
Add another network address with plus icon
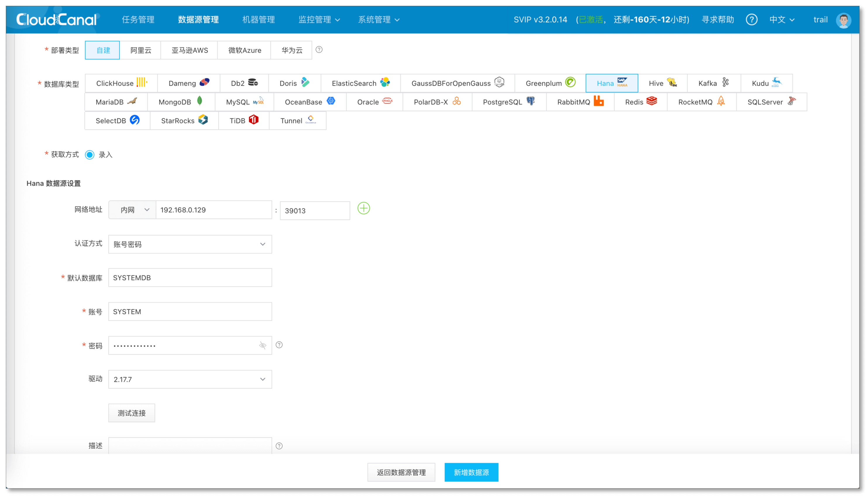(x=363, y=208)
